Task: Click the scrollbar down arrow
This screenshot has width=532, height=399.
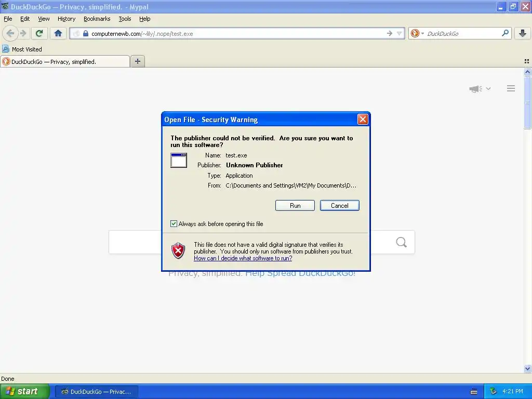Action: (527, 368)
